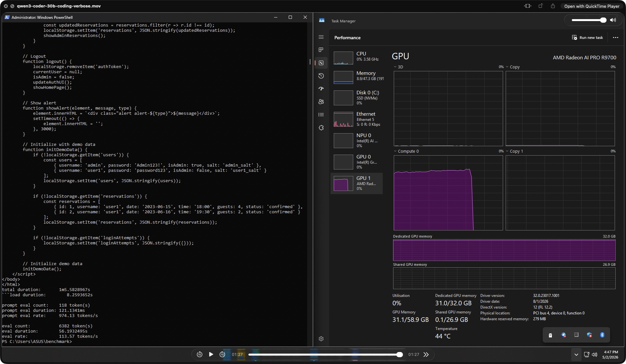This screenshot has width=626, height=364.
Task: Open the Details panel
Action: pos(321,114)
